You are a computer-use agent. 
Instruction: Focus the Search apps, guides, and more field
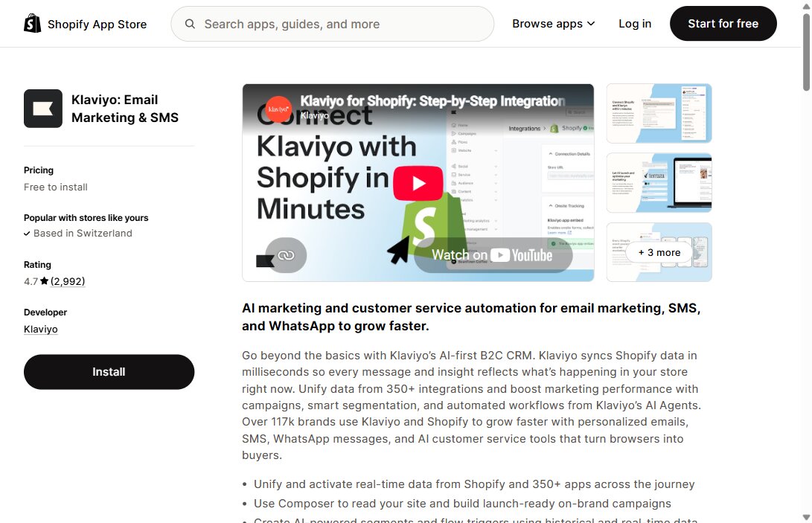(333, 24)
